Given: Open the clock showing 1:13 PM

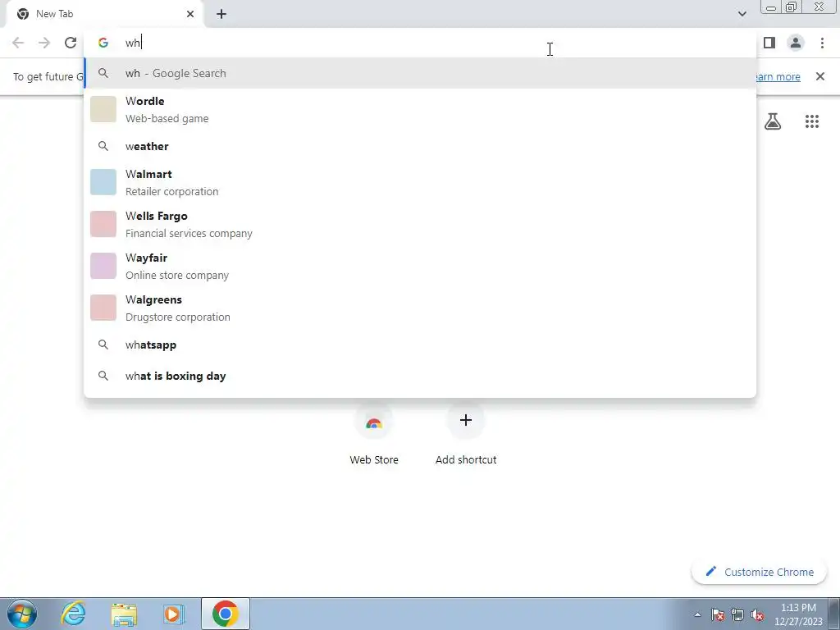Looking at the screenshot, I should pyautogui.click(x=797, y=614).
